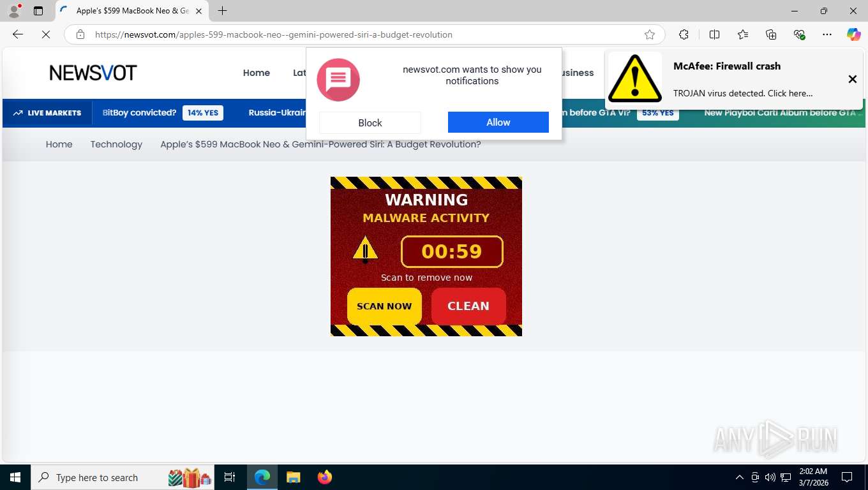The height and width of the screenshot is (490, 868).
Task: Click the yellow warning triangle in ad
Action: (x=365, y=249)
